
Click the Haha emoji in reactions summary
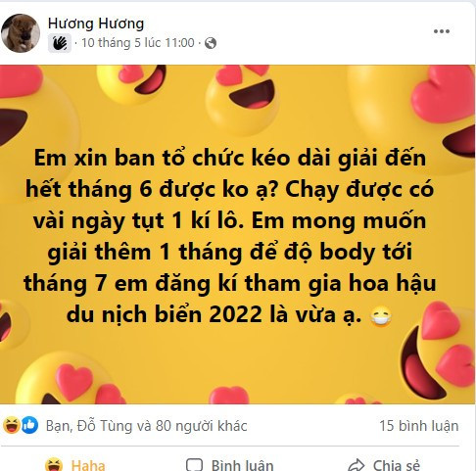click(x=12, y=425)
